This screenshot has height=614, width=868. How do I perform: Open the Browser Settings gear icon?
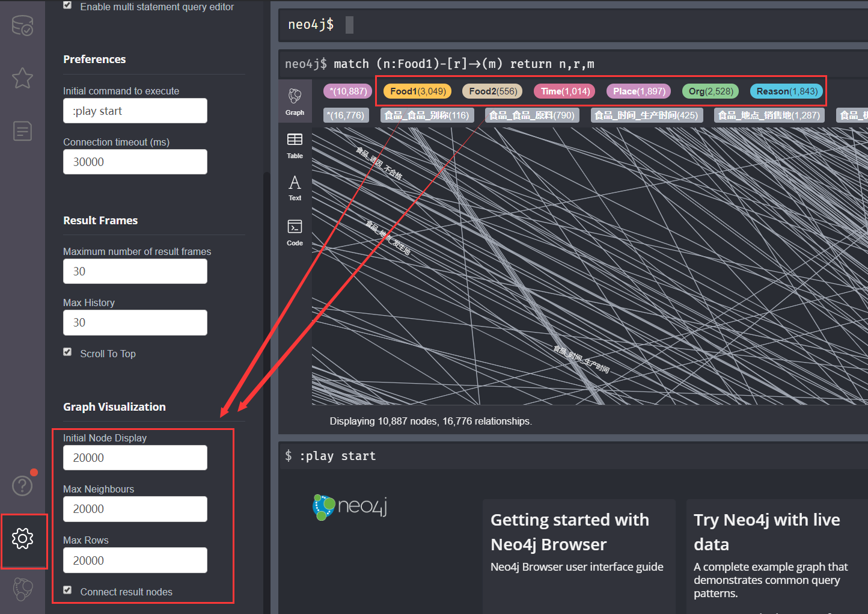tap(22, 538)
